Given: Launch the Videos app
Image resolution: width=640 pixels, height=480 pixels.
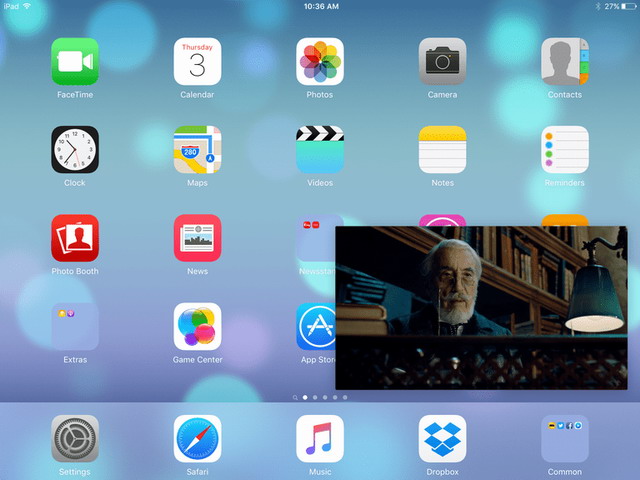Looking at the screenshot, I should pyautogui.click(x=320, y=150).
